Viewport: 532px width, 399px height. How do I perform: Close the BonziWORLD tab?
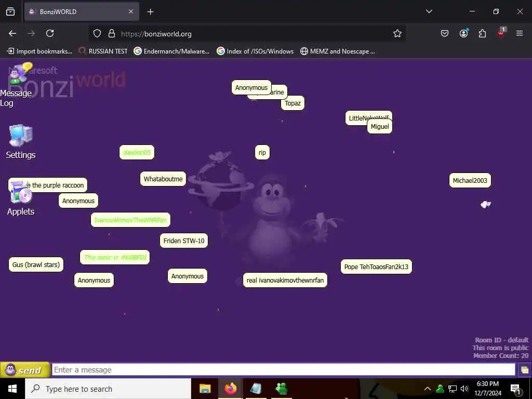[131, 11]
